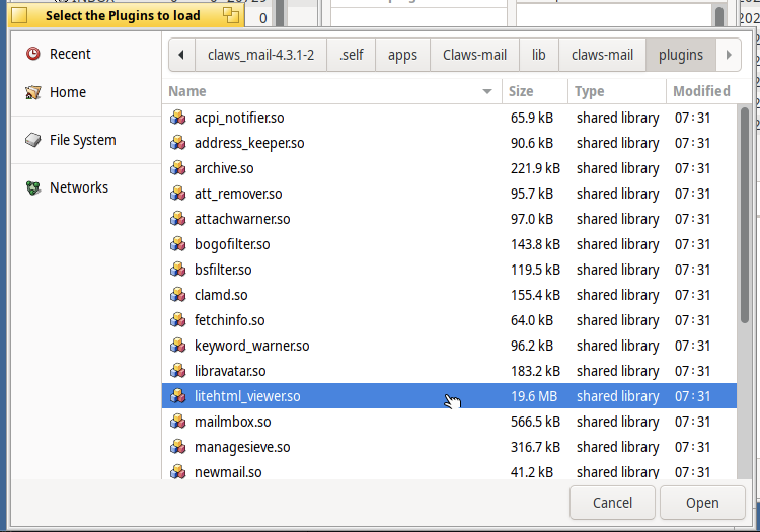
Task: Click the file list vertical scrollbar thumb
Action: click(744, 215)
